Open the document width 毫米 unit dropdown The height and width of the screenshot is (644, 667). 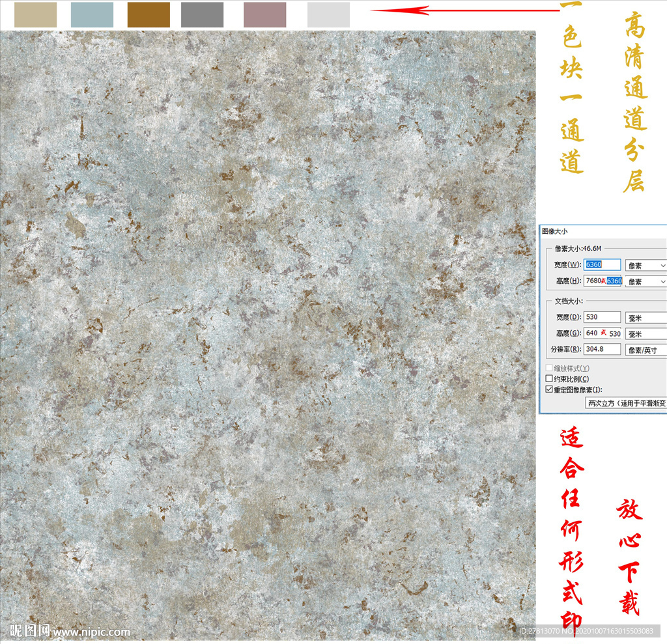click(646, 318)
